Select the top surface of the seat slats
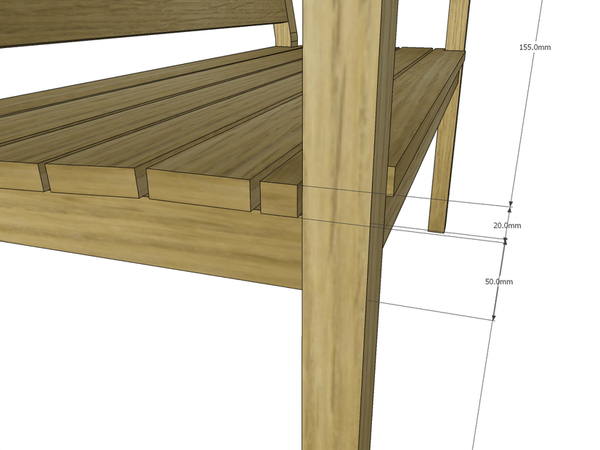This screenshot has width=600, height=450. (x=180, y=120)
